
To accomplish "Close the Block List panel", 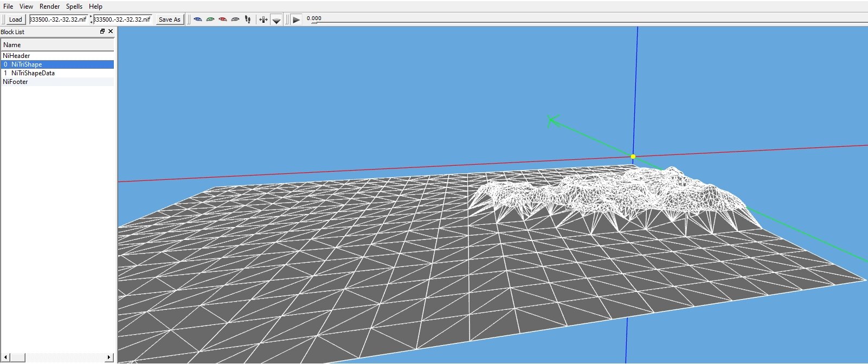I will [111, 31].
